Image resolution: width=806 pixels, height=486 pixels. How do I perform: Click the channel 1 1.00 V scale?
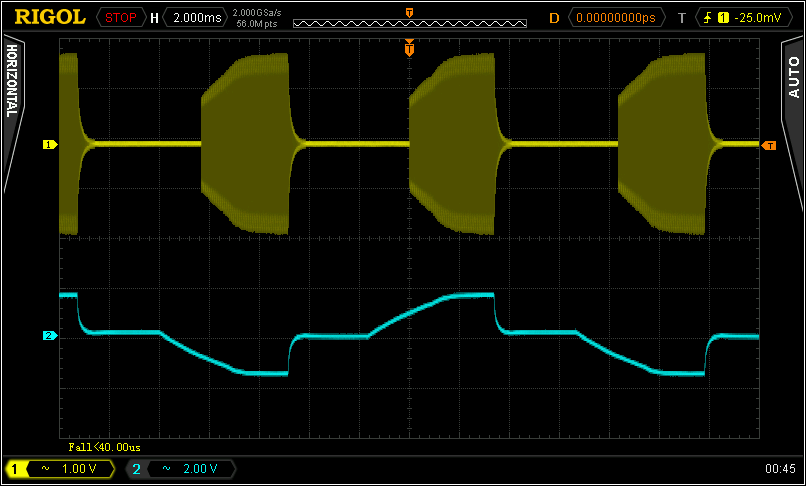(79, 469)
